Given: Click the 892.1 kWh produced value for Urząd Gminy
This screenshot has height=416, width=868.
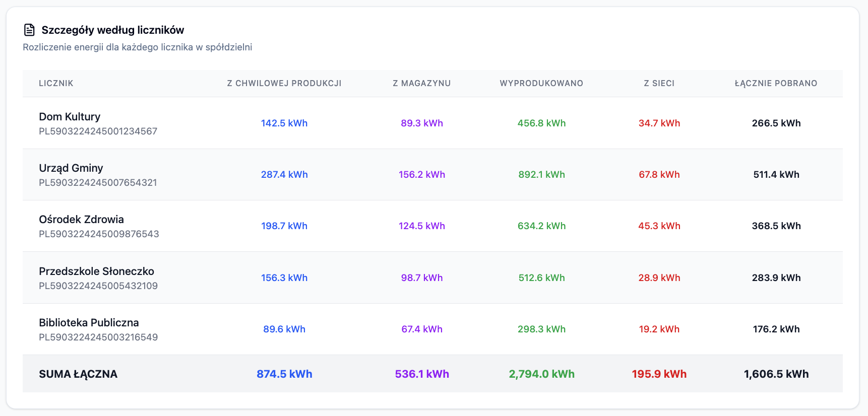Looking at the screenshot, I should pos(541,175).
